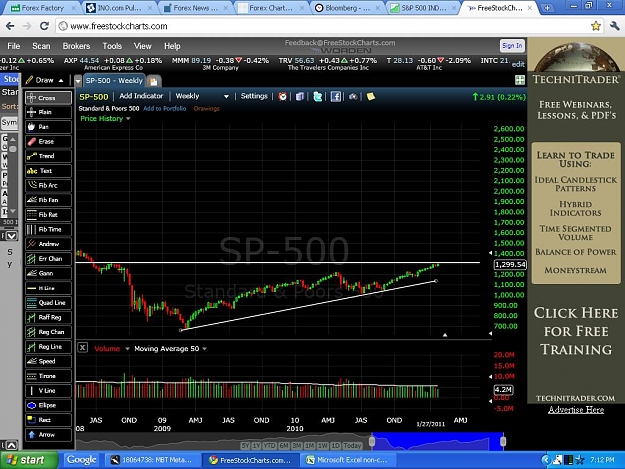Open the Weekly timeframe dropdown
Viewport: 625px width, 469px height.
pyautogui.click(x=226, y=96)
